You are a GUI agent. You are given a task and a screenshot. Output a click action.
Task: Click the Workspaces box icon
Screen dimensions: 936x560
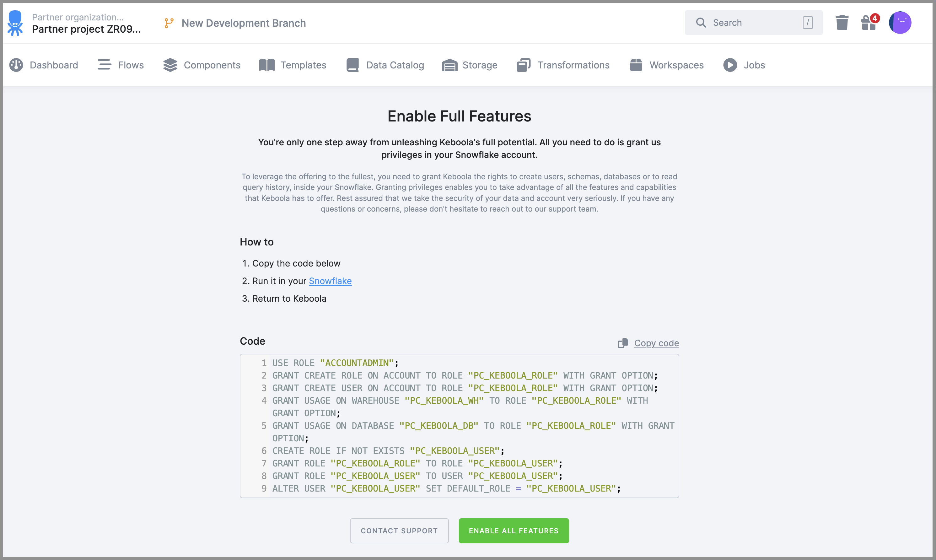click(x=636, y=65)
